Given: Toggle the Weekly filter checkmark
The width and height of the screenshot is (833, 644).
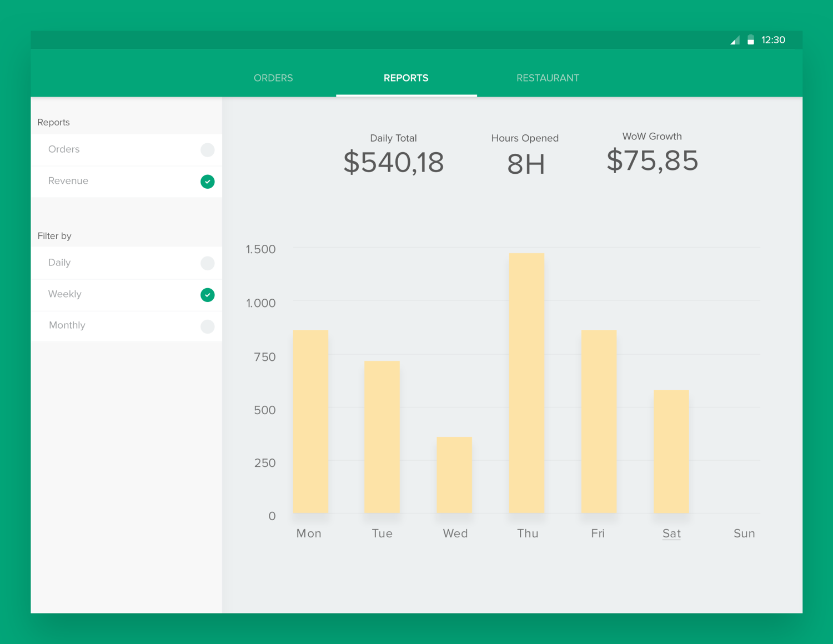Looking at the screenshot, I should (x=208, y=295).
